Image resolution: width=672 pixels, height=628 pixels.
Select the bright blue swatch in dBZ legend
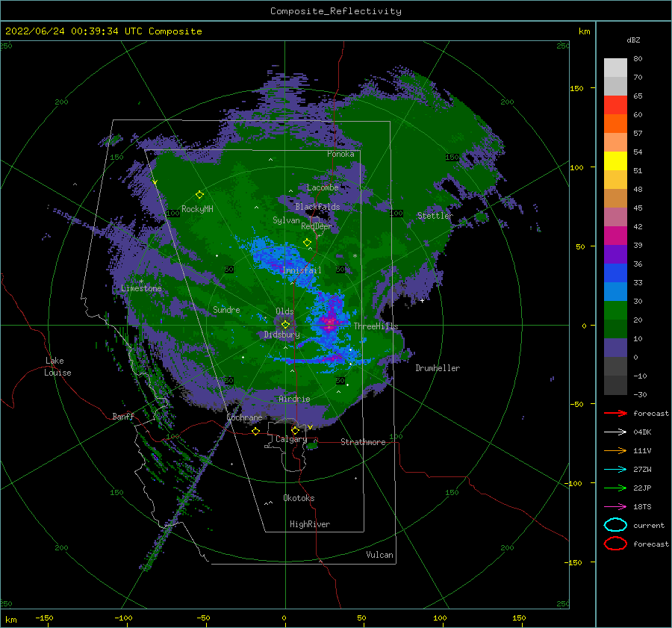[615, 273]
